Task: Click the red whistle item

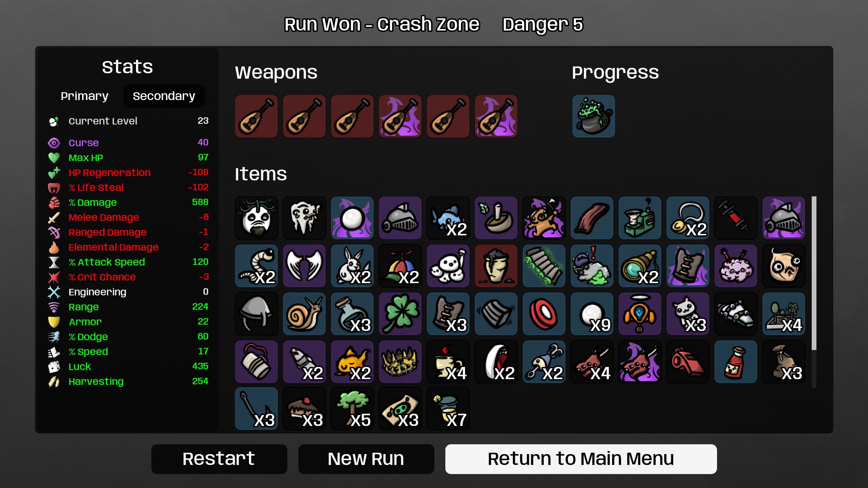Action: pos(688,362)
